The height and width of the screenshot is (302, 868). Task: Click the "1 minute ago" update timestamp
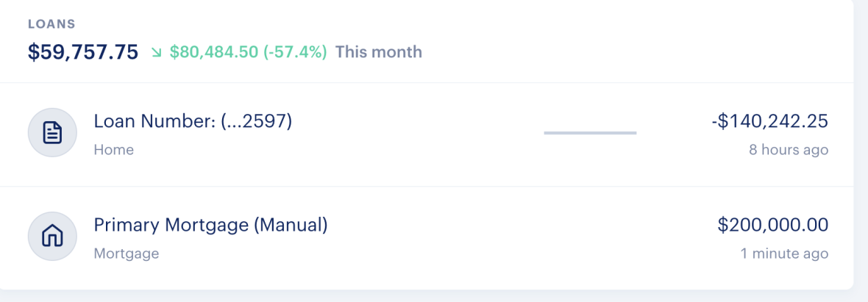(x=784, y=254)
